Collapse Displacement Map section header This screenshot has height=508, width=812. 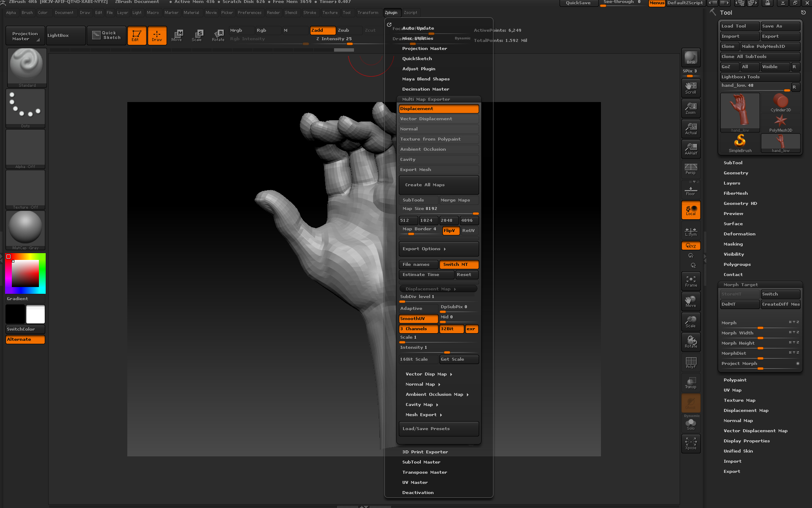439,289
